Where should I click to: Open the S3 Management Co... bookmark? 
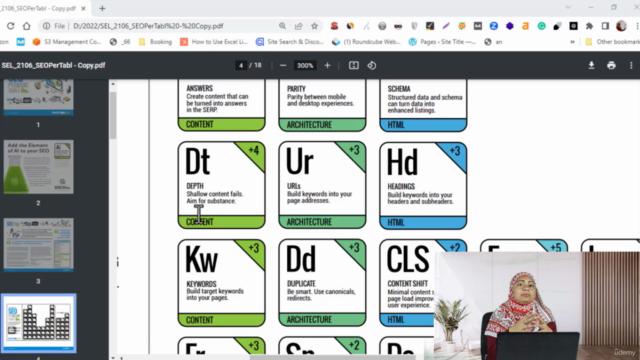67,42
